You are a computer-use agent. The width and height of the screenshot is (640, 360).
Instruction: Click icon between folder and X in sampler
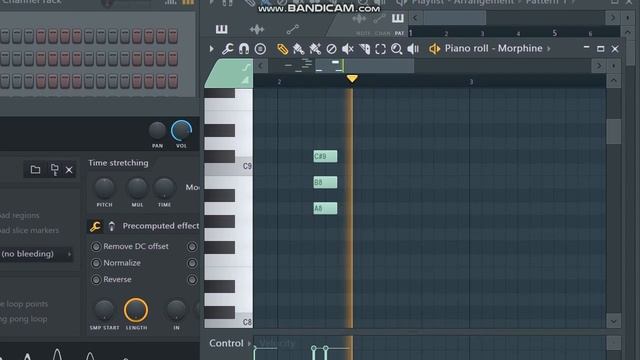tap(54, 169)
